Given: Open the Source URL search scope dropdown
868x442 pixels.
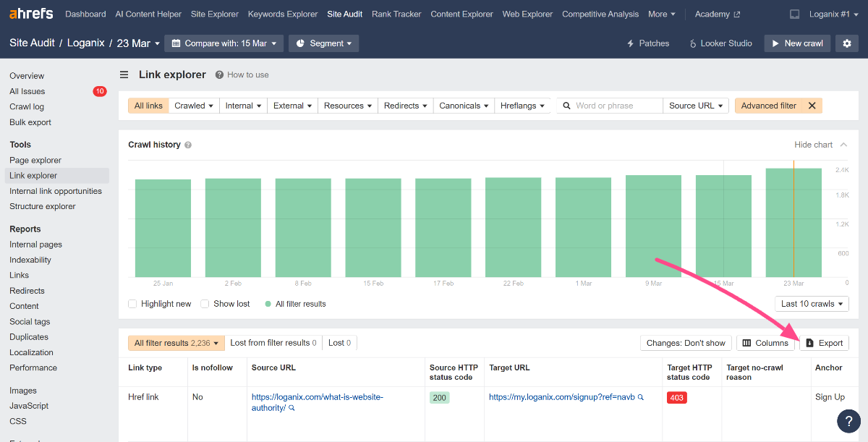Looking at the screenshot, I should tap(696, 106).
